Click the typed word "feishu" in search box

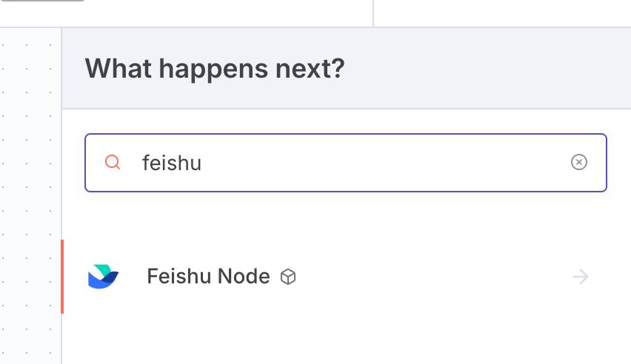172,163
